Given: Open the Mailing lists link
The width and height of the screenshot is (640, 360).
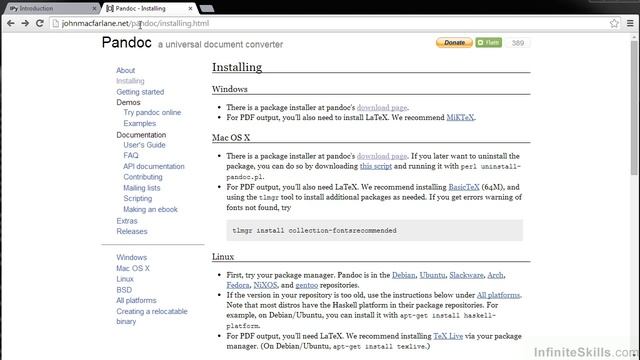Looking at the screenshot, I should [142, 188].
